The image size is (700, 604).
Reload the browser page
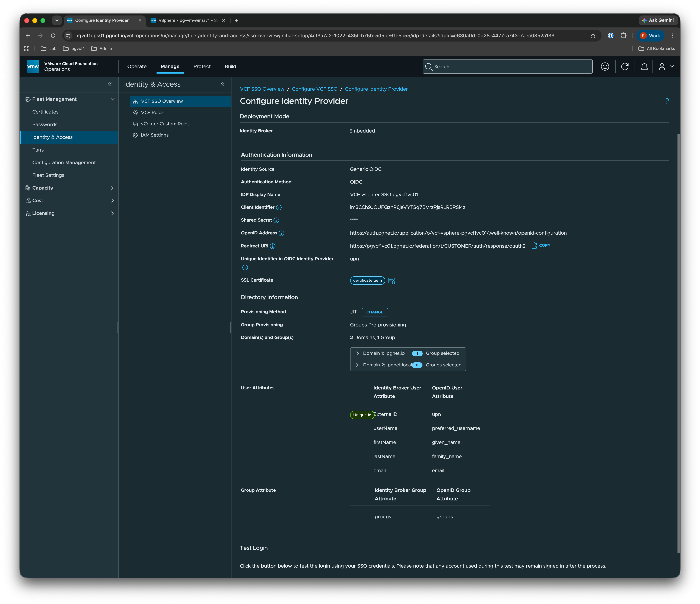point(53,36)
